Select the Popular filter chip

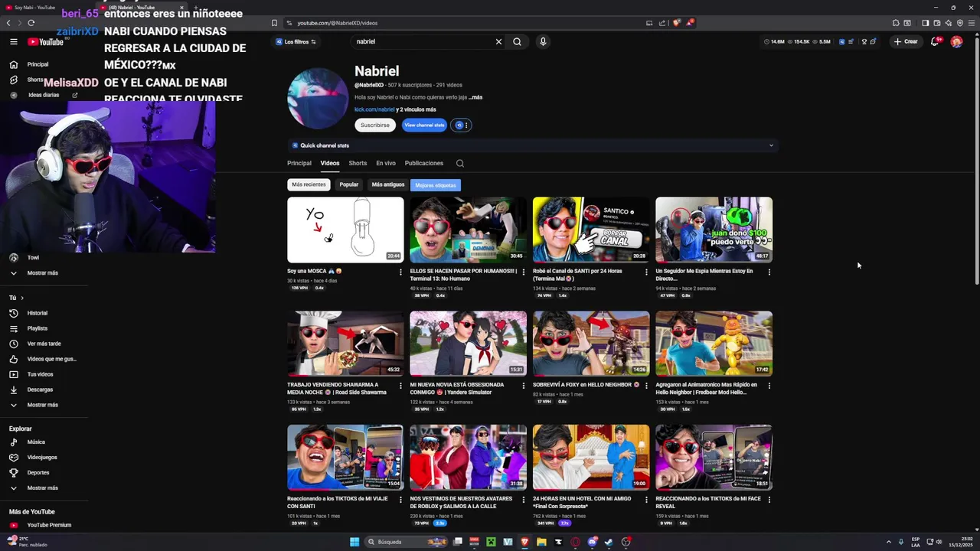pyautogui.click(x=349, y=184)
